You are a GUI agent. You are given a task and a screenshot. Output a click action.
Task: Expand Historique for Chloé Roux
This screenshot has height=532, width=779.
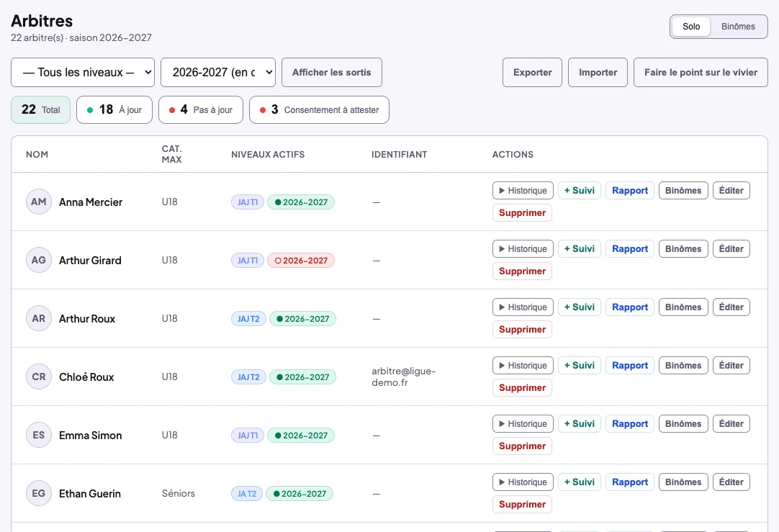(x=523, y=365)
